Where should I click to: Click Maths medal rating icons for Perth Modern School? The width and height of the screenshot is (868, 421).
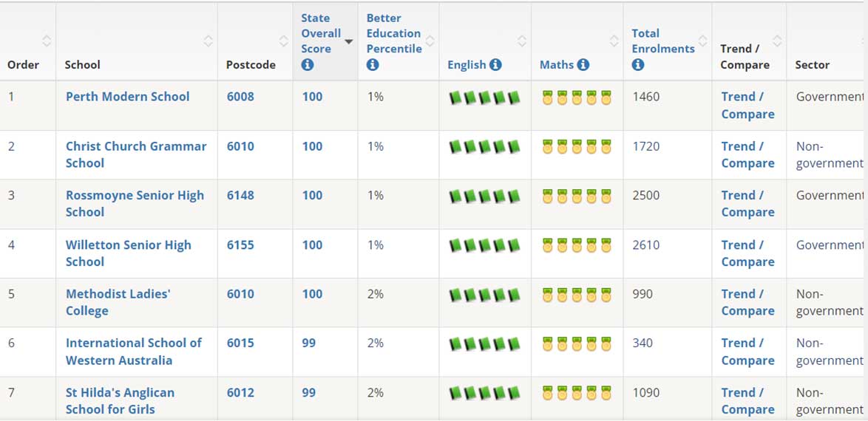pos(577,98)
